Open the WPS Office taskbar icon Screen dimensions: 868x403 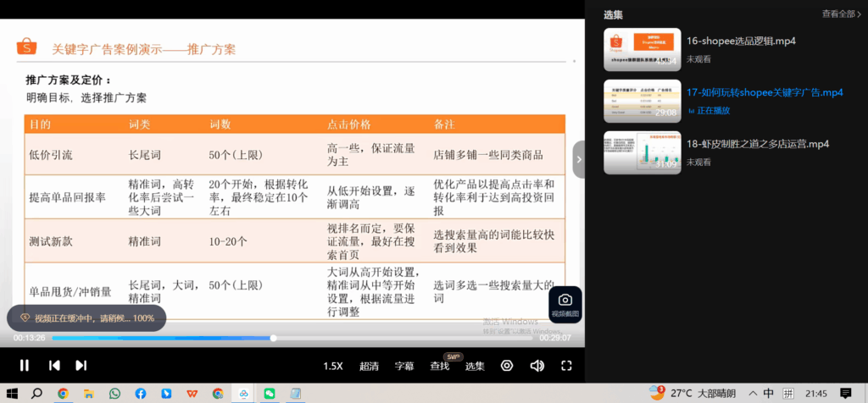coord(192,394)
